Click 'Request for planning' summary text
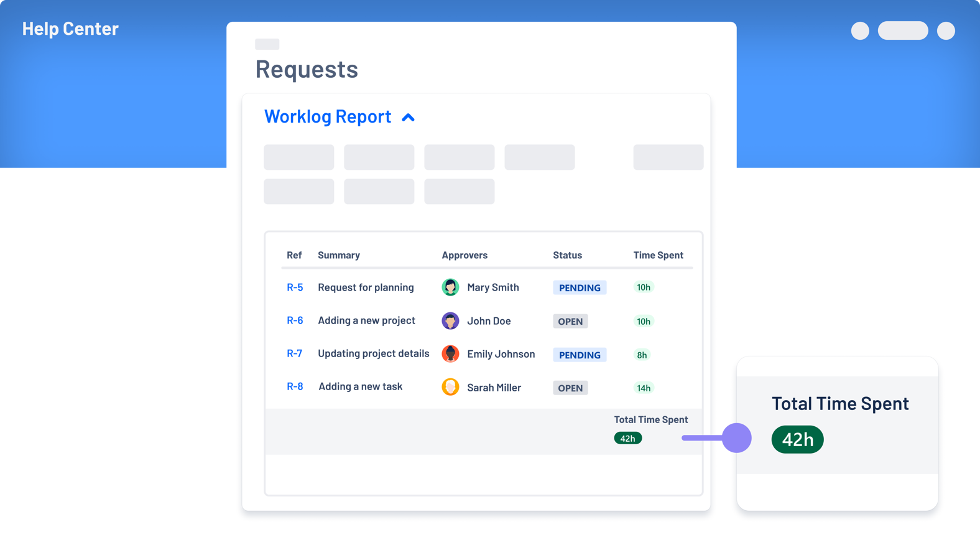 (366, 287)
